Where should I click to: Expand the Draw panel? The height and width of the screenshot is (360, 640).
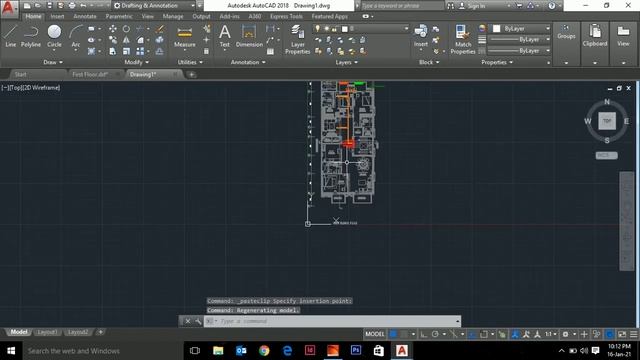pos(53,62)
